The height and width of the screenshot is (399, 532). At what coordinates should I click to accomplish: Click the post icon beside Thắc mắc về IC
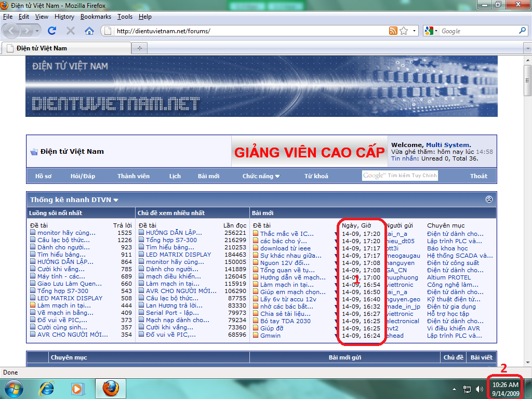256,233
